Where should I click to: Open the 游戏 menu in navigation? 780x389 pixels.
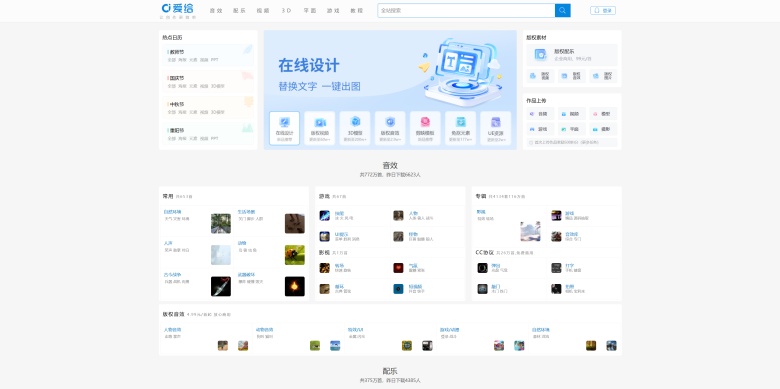333,10
